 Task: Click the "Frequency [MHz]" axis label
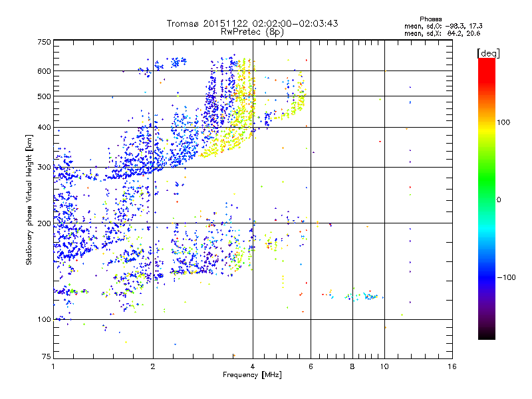pos(253,375)
